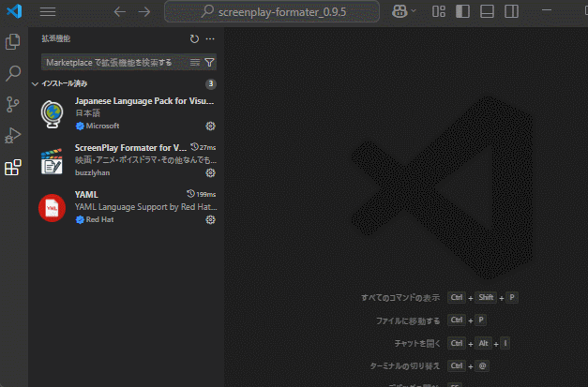Screen dimensions: 588x387
Task: Minimize the VS Code window
Action: coord(547,10)
